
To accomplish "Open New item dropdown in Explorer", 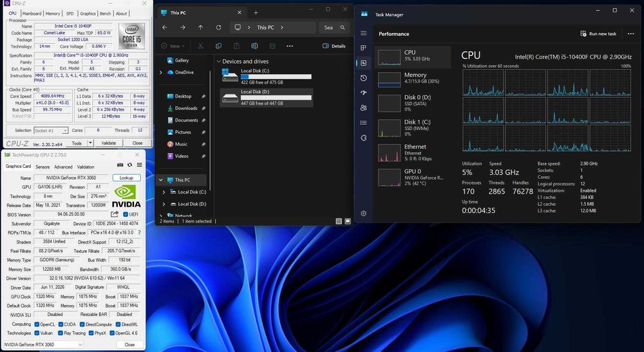I will [173, 46].
